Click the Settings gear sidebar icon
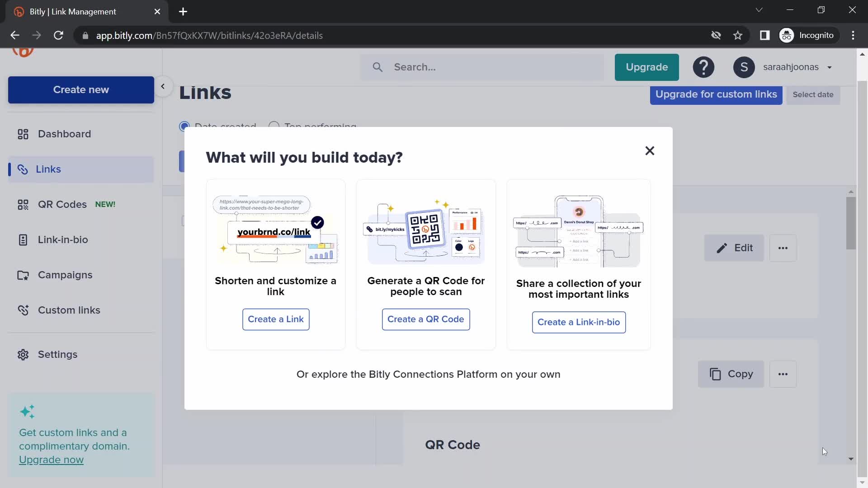This screenshot has width=868, height=488. coord(23,354)
